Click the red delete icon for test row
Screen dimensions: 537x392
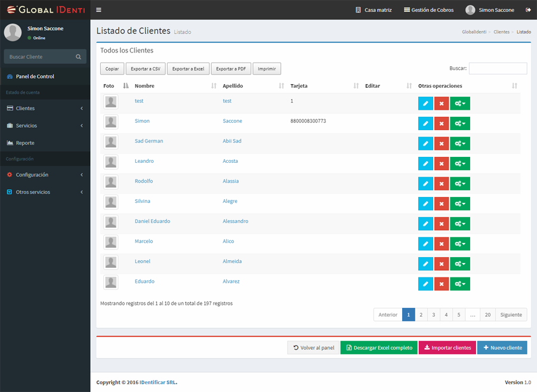click(442, 103)
